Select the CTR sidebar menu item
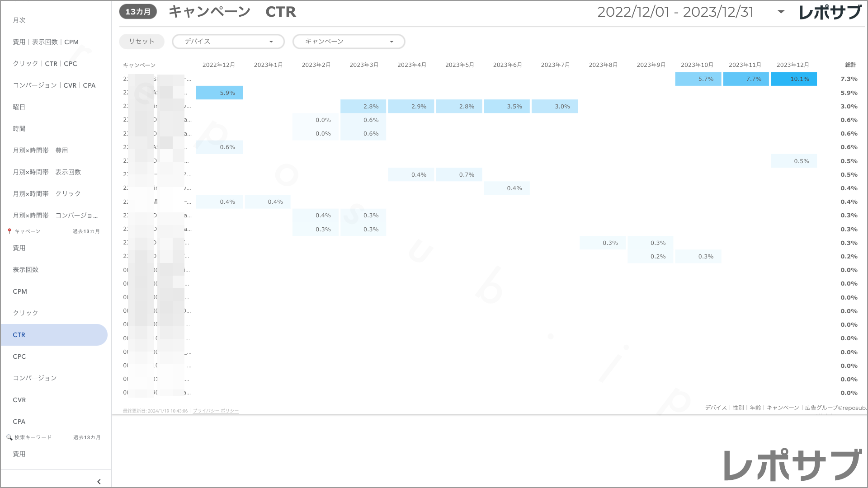The height and width of the screenshot is (488, 868). pyautogui.click(x=19, y=335)
